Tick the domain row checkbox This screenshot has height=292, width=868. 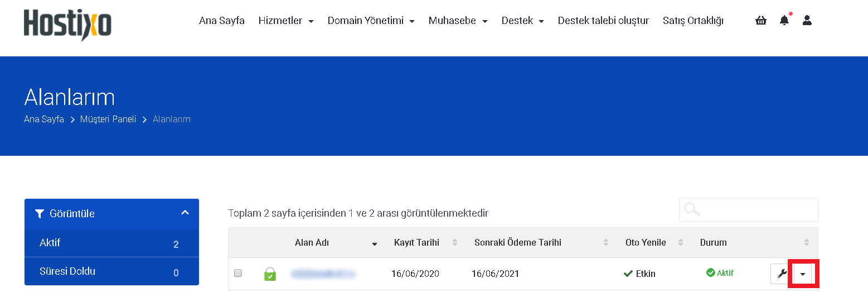(238, 273)
